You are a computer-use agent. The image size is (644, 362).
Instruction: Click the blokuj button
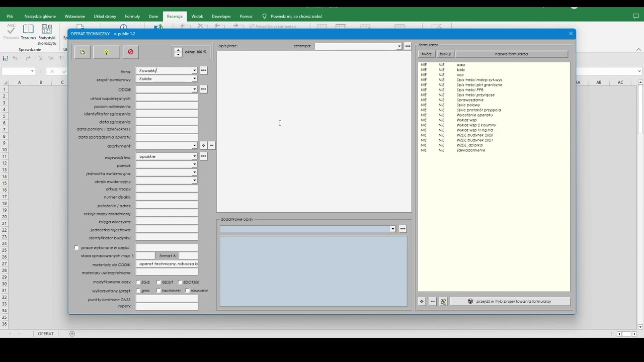pos(445,54)
